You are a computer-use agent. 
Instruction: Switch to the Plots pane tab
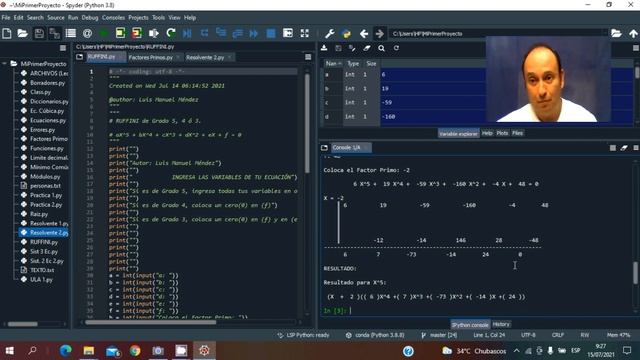point(502,133)
